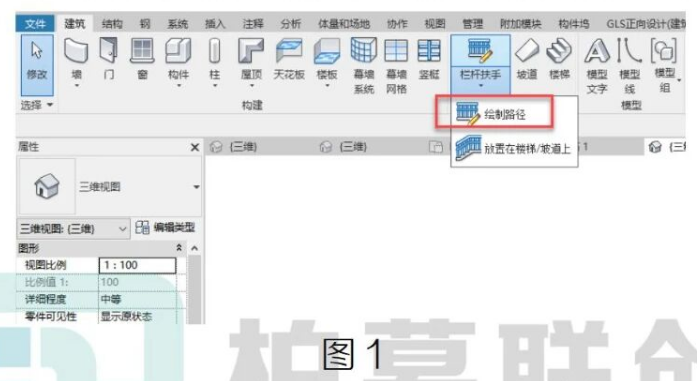697x381 pixels.
Task: Click the 视图比例 property label
Action: [46, 265]
